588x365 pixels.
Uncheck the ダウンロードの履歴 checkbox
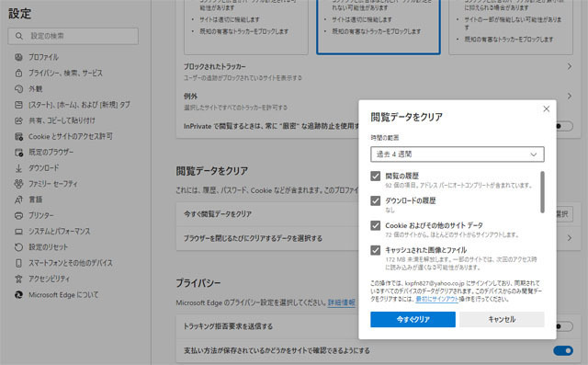click(x=376, y=200)
